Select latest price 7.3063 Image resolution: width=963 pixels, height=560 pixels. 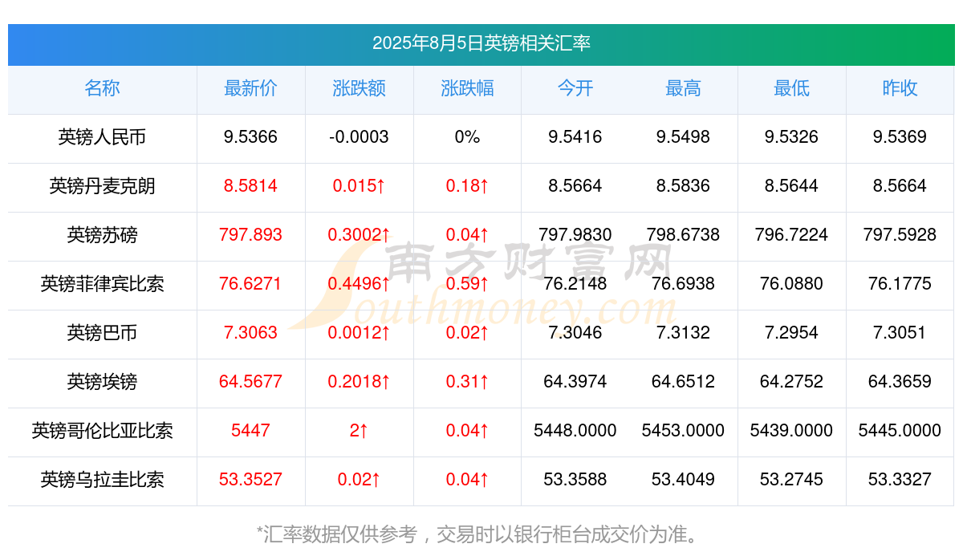250,333
